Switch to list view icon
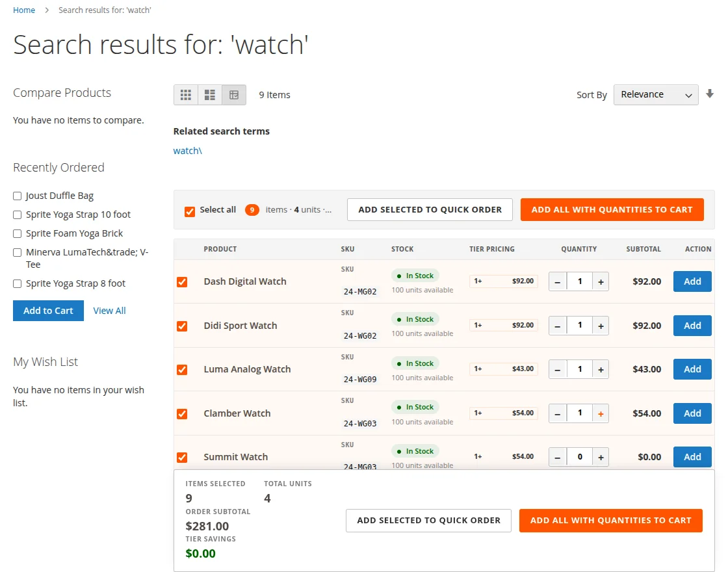Viewport: 728px width, 572px height. click(210, 95)
